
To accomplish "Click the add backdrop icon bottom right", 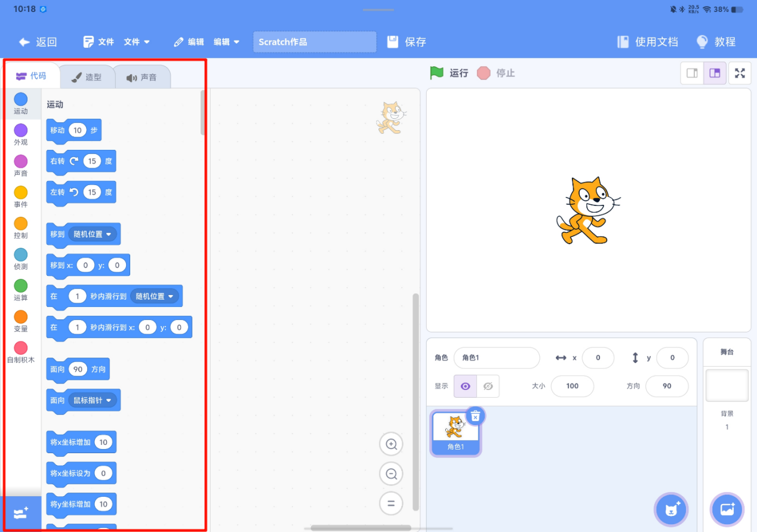I will tap(727, 509).
